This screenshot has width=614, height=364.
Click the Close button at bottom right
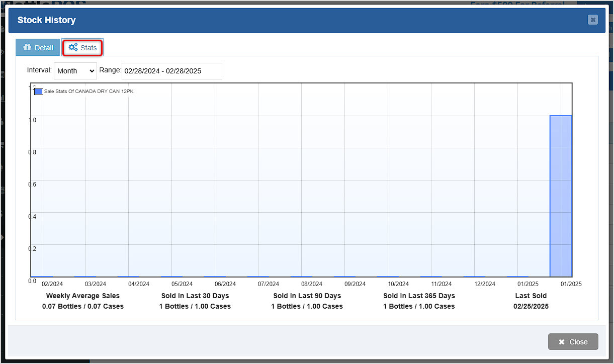click(x=573, y=341)
